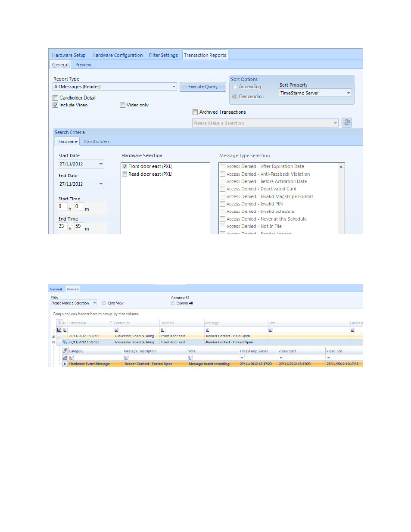
Task: Check Access Denied - Not In File
Action: click(x=222, y=227)
